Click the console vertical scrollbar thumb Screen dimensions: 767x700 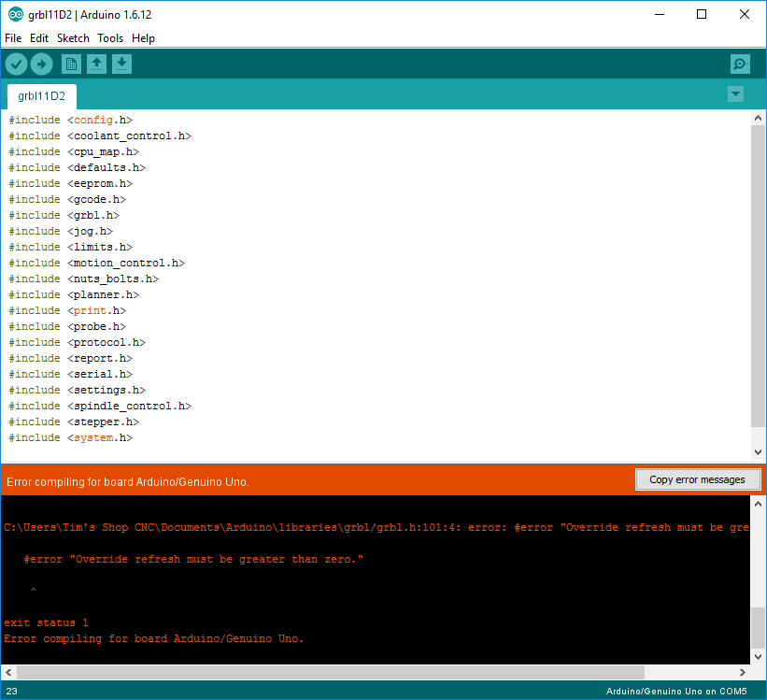click(x=759, y=627)
